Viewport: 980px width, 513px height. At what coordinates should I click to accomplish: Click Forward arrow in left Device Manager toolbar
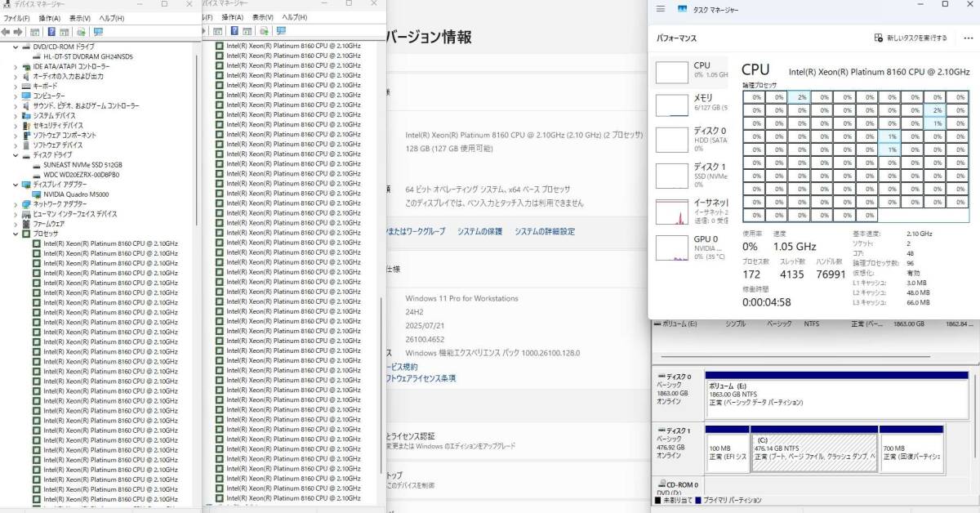[x=17, y=32]
